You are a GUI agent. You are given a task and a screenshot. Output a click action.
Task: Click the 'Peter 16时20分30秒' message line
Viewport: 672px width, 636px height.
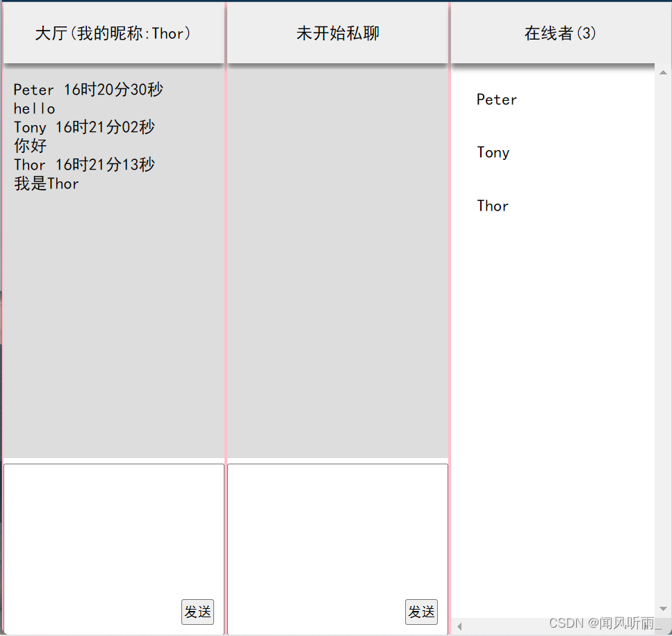pos(88,90)
